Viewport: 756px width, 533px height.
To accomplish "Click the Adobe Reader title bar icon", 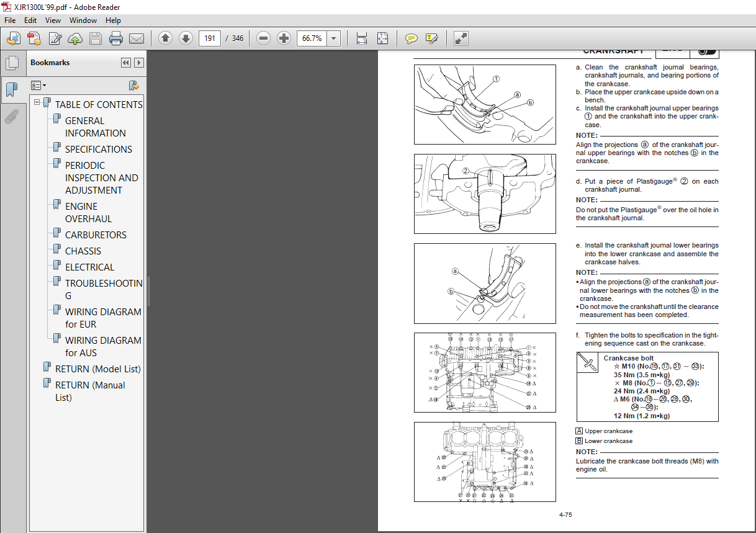I will 7,7.
